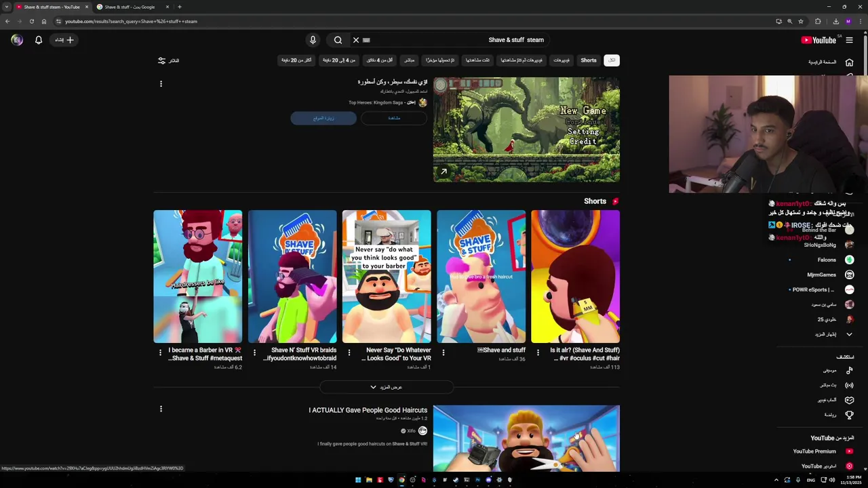Open the Windows Start button on the taskbar

pos(358,480)
